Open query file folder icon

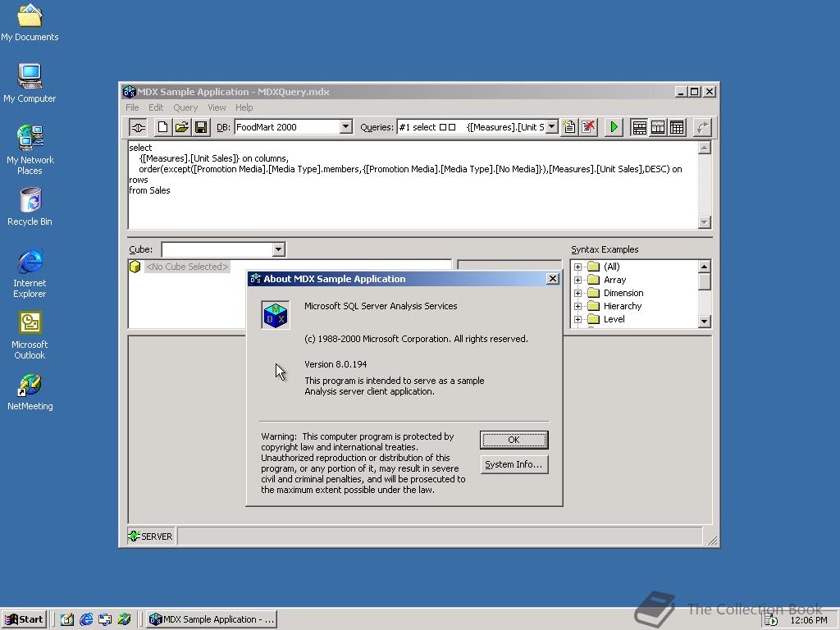pyautogui.click(x=181, y=127)
